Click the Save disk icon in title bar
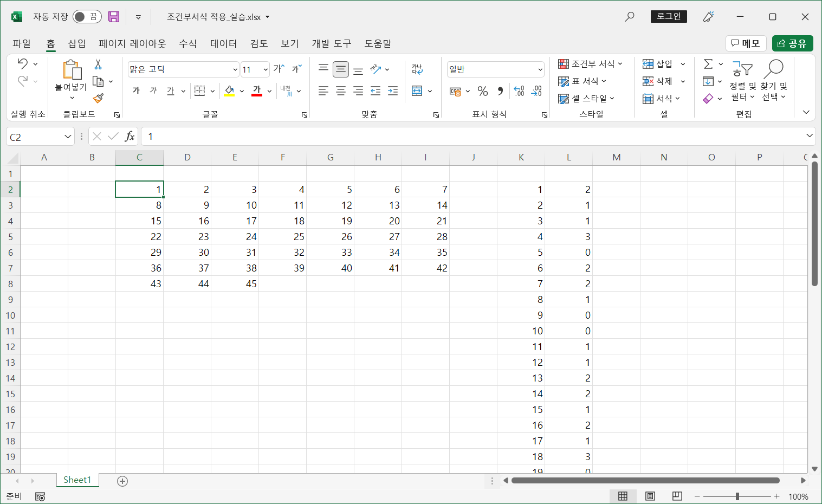The image size is (822, 504). (x=114, y=17)
